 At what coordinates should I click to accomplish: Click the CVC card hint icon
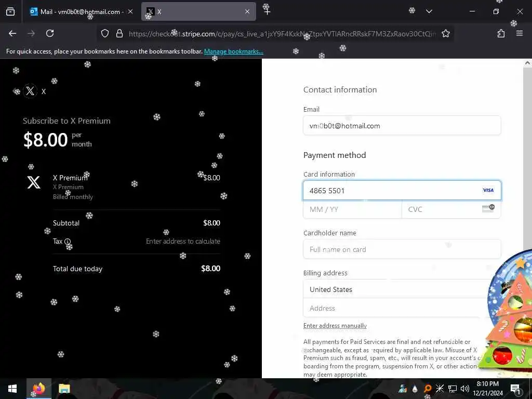[488, 208]
